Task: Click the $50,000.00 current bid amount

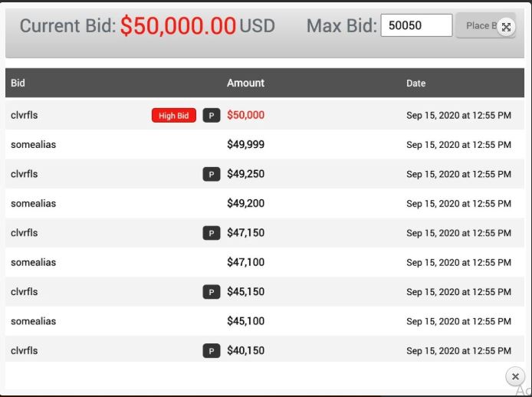Action: [x=178, y=26]
